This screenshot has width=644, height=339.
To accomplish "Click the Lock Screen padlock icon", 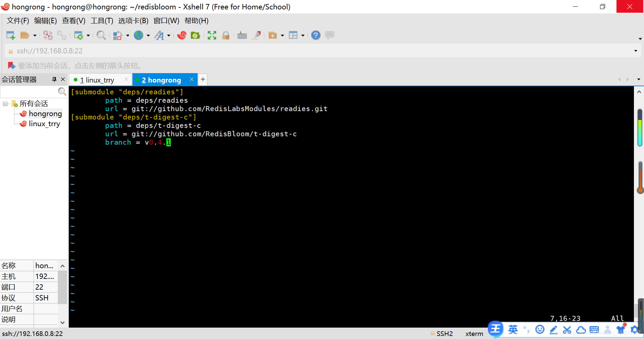I will (x=226, y=35).
